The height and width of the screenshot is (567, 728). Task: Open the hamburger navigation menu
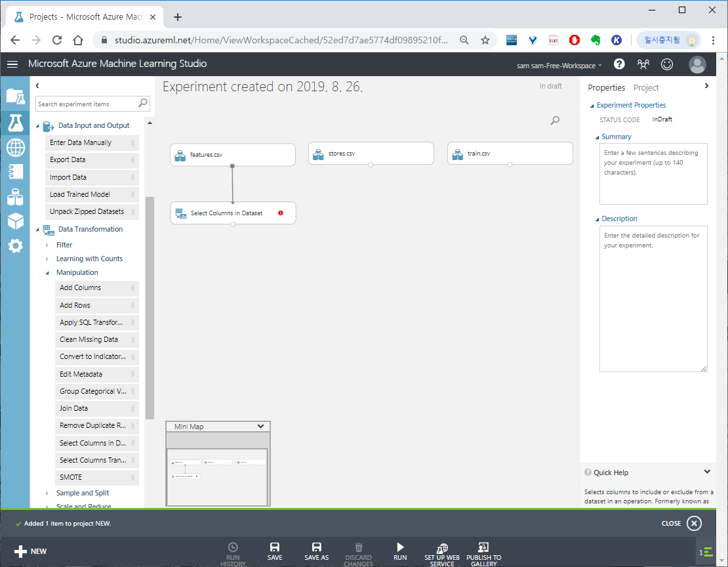pyautogui.click(x=12, y=64)
